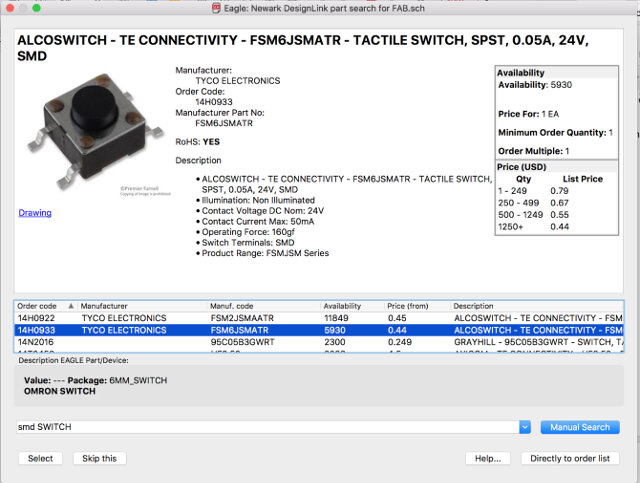Click manuf. code FSM6JSMATR cell
This screenshot has height=483, width=640.
pyautogui.click(x=240, y=330)
